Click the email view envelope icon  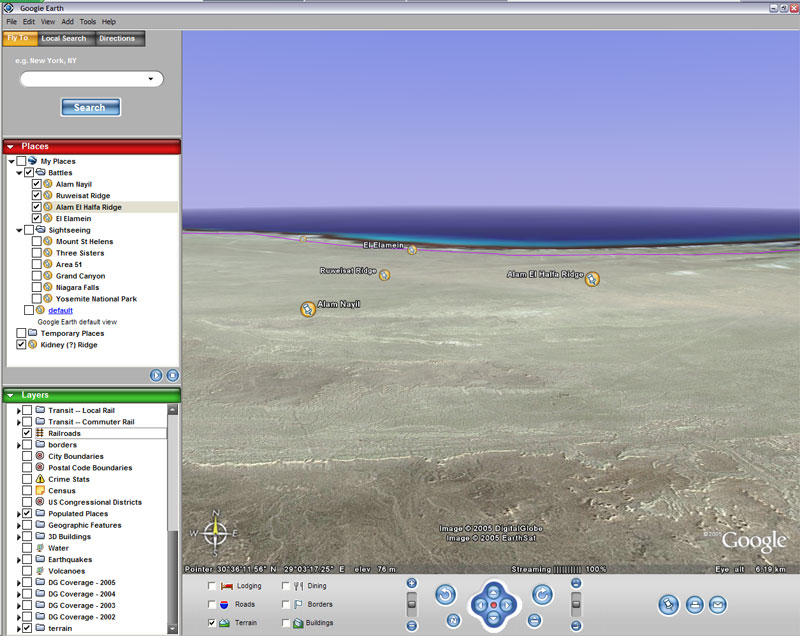click(x=717, y=604)
